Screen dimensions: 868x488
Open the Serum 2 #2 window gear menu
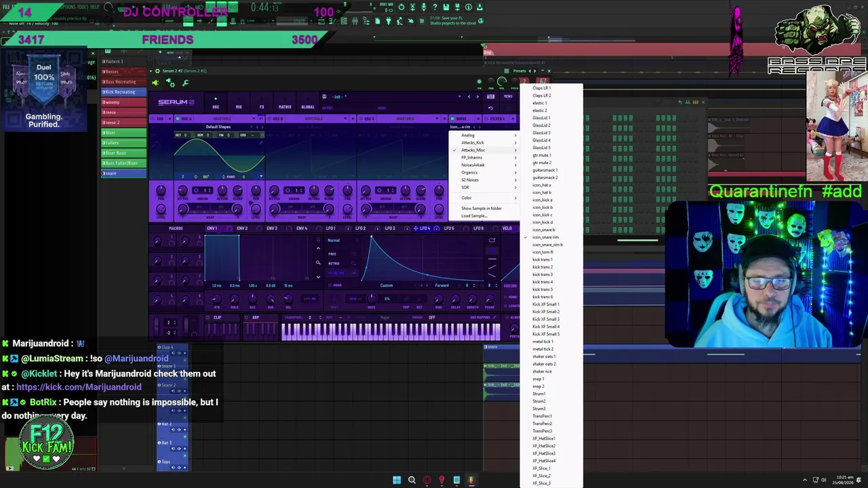coord(157,70)
